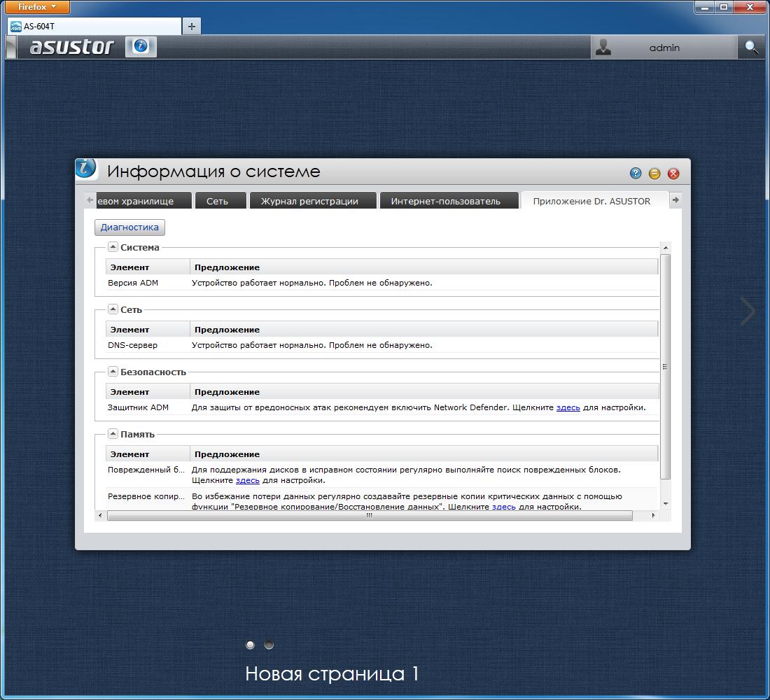770x700 pixels.
Task: Collapse the Память section
Action: point(113,434)
